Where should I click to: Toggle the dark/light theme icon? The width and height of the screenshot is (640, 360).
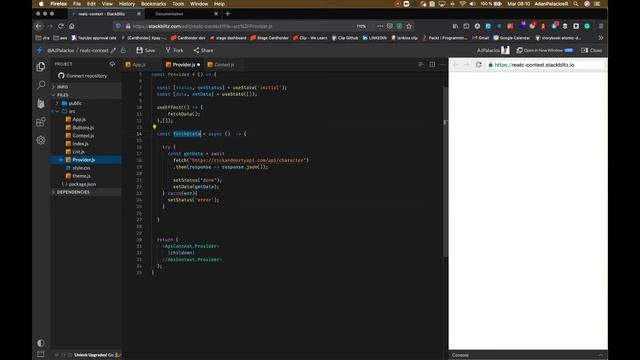point(41,342)
